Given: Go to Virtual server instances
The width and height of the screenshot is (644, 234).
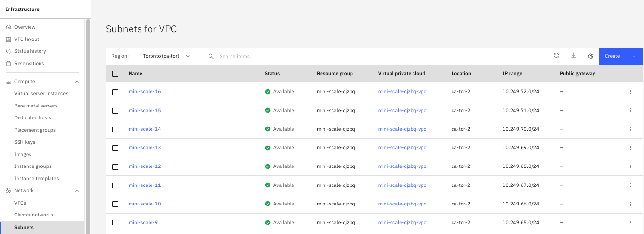Looking at the screenshot, I should tap(41, 94).
